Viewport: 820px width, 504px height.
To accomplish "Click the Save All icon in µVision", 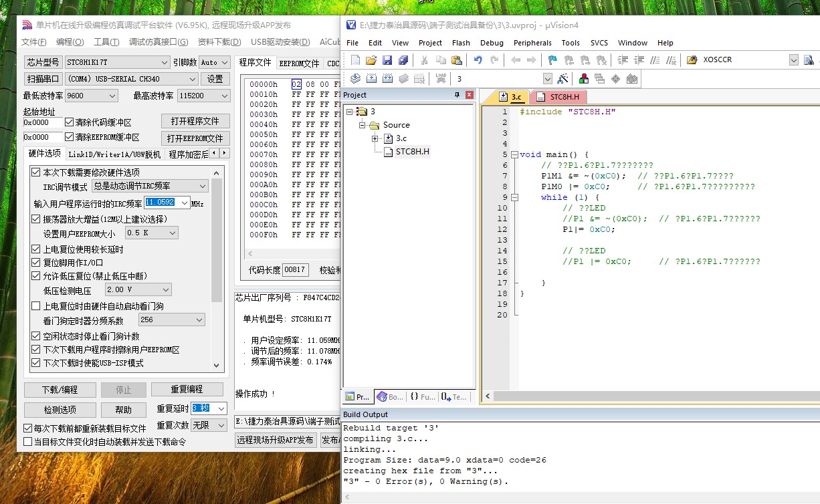I will (x=403, y=60).
